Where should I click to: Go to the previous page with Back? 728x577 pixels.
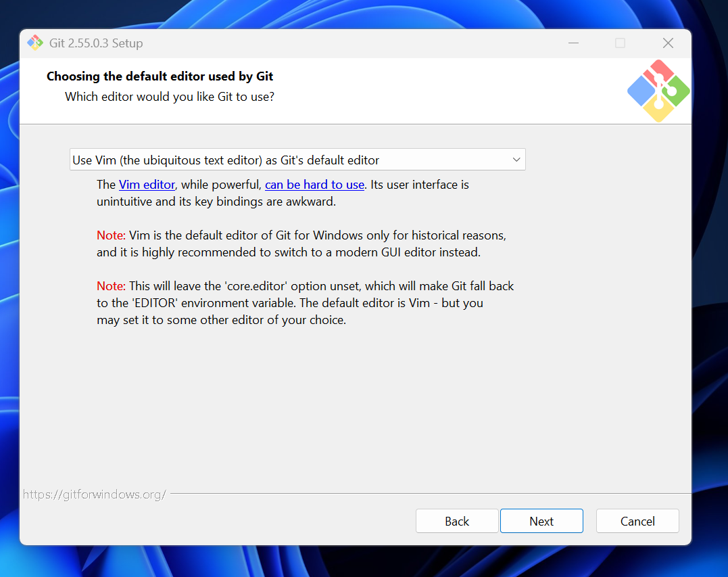point(457,522)
